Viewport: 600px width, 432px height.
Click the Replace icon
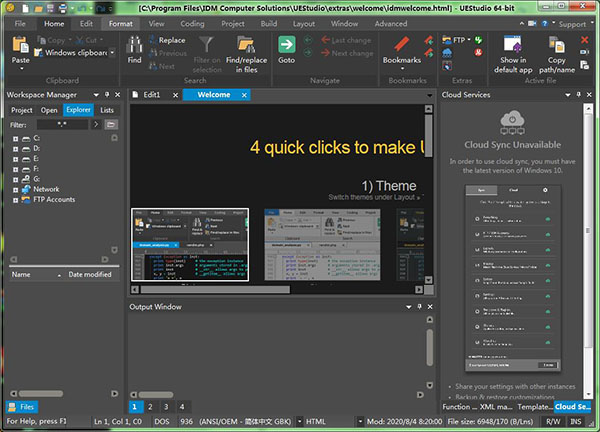point(153,40)
